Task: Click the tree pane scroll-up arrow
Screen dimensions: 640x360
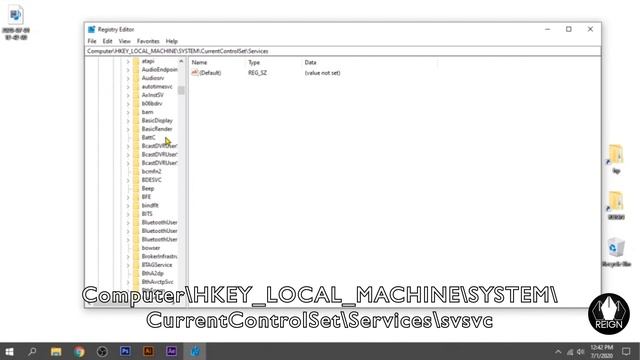Action: tap(181, 61)
